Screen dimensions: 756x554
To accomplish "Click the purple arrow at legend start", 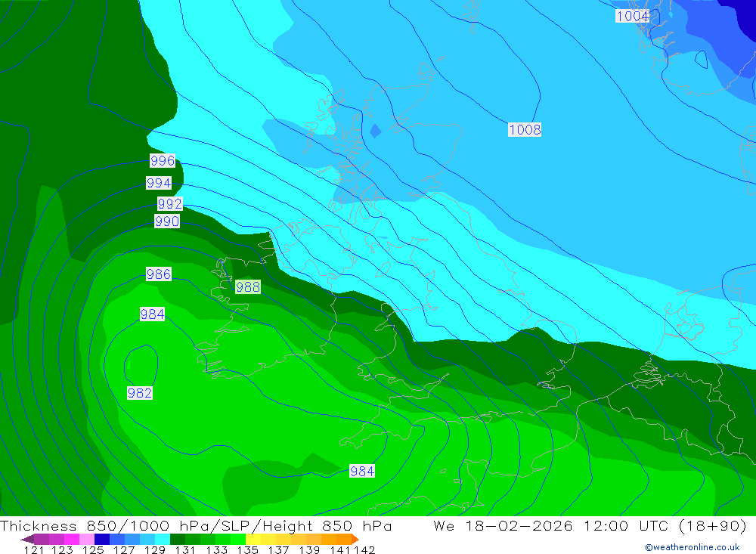I will tap(27, 539).
